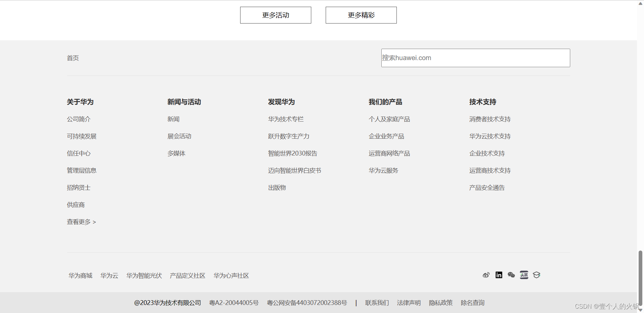
Task: Open 运营商技术支持 link
Action: pos(490,171)
